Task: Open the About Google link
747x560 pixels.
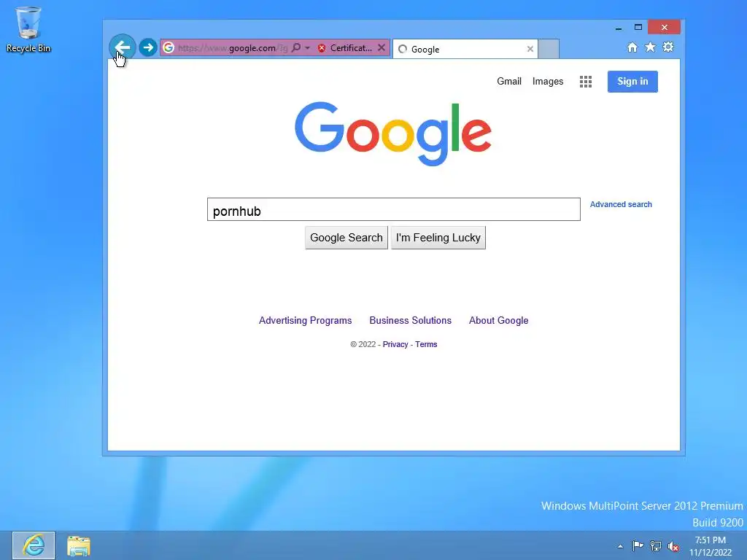Action: point(499,321)
